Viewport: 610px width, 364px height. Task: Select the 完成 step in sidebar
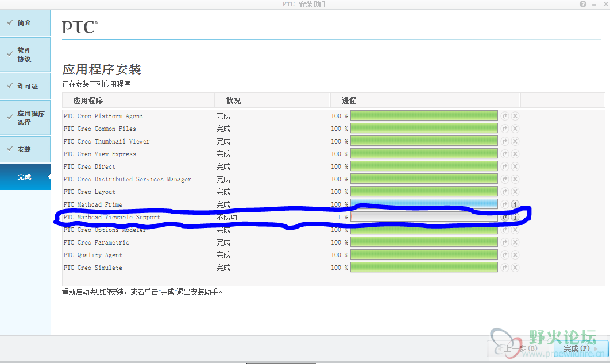25,177
